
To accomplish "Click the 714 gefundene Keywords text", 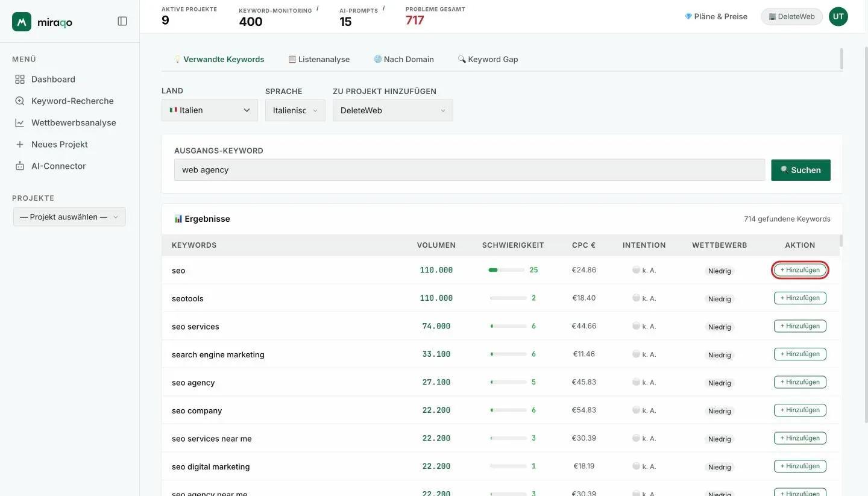I will pyautogui.click(x=787, y=219).
